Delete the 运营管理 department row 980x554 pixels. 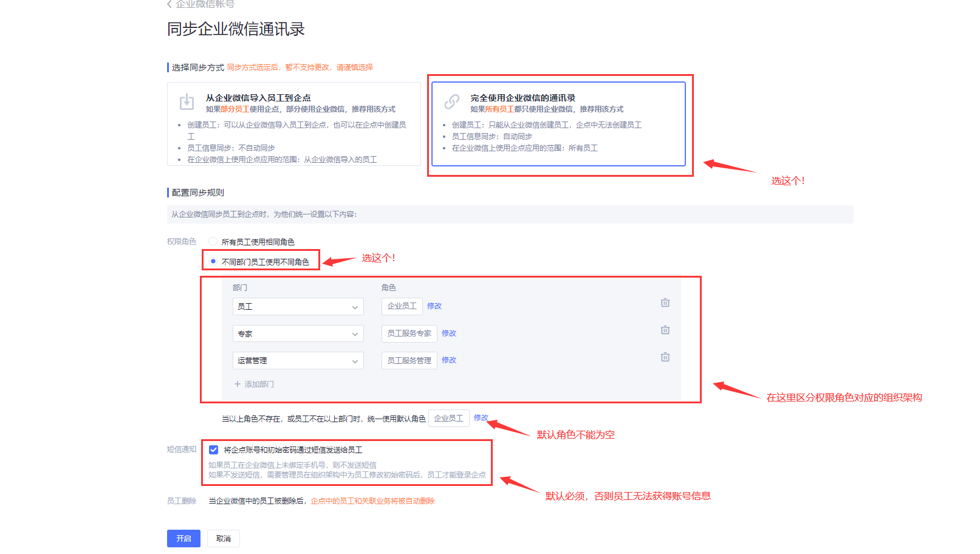(665, 357)
